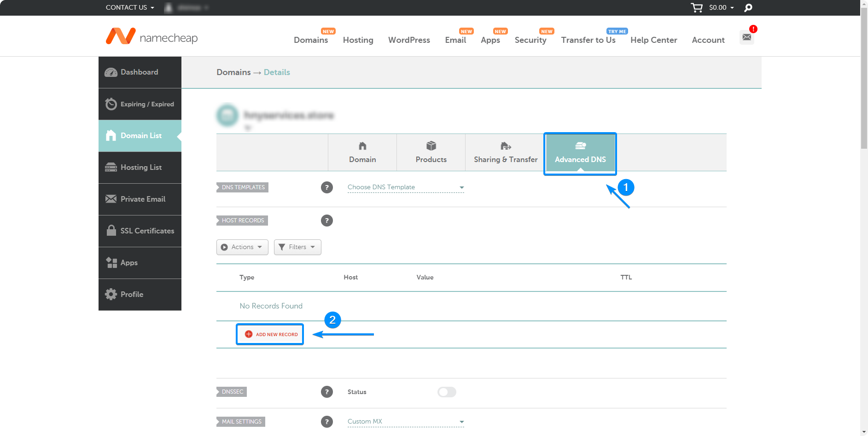The image size is (868, 436).
Task: Click the DNS Templates help question mark
Action: (327, 187)
